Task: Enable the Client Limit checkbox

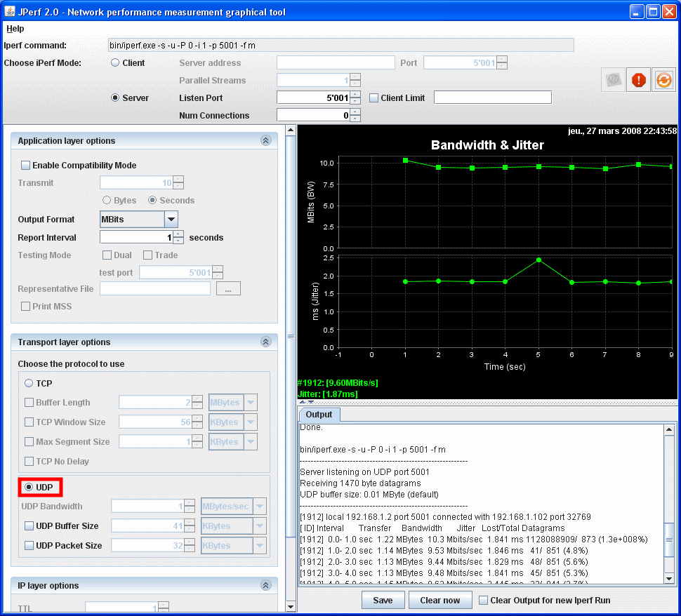Action: 373,98
